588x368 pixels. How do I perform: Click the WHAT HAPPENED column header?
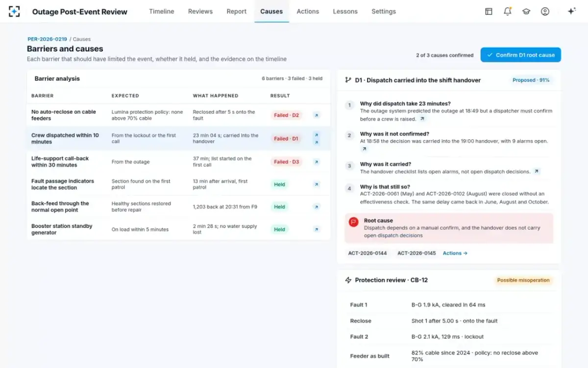click(216, 96)
